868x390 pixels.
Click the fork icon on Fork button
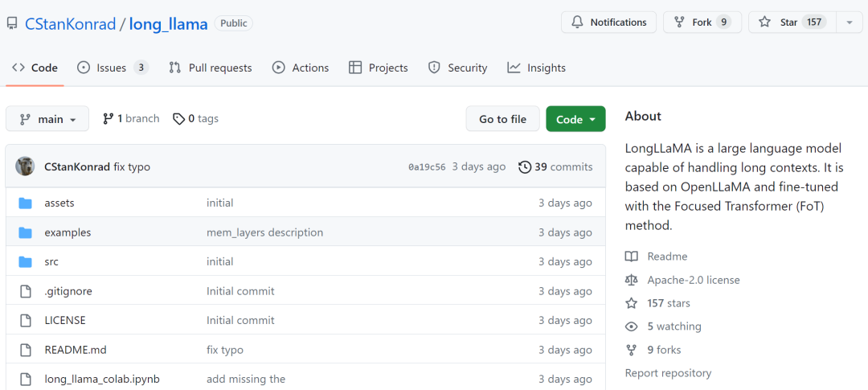(x=680, y=23)
